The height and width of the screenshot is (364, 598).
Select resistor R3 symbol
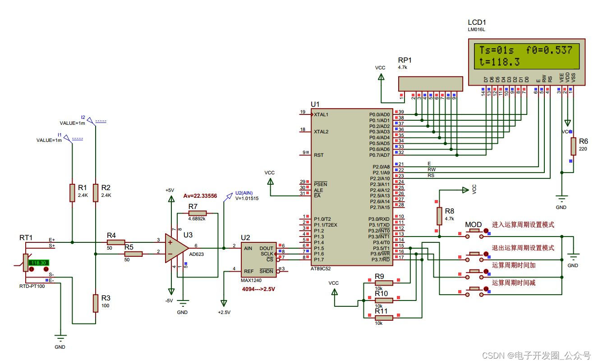click(x=96, y=303)
